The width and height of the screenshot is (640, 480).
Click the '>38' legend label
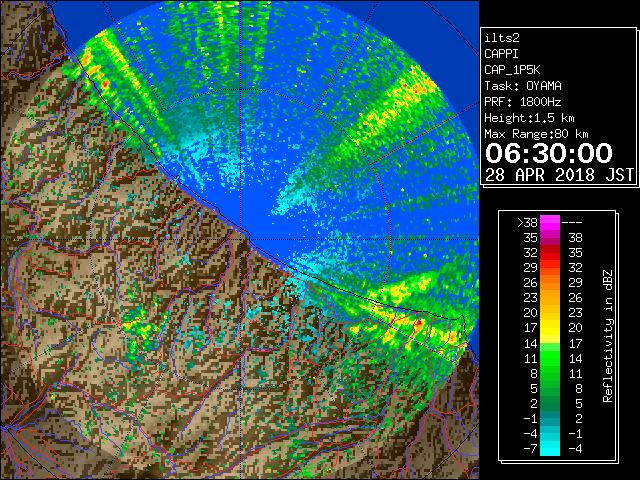(527, 223)
